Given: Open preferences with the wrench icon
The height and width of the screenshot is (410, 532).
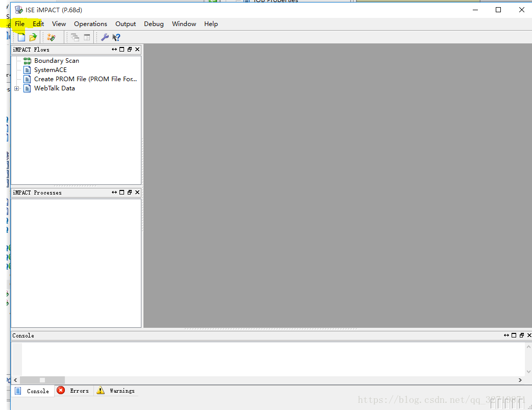Looking at the screenshot, I should 105,37.
